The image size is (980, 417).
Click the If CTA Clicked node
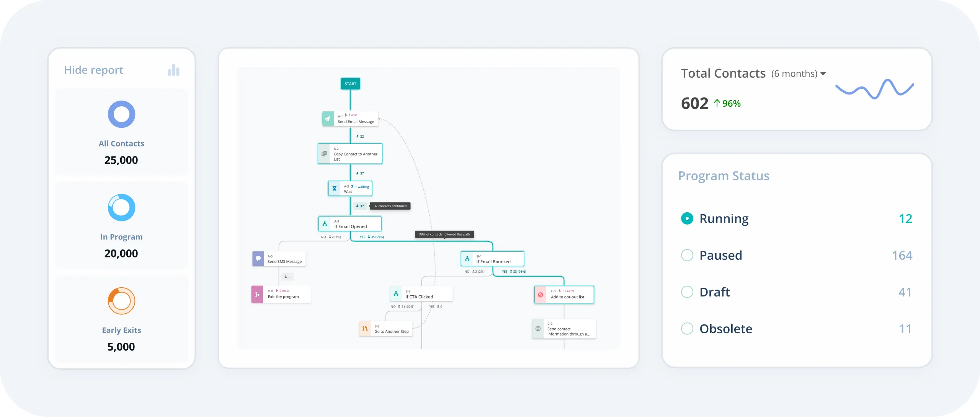click(421, 294)
